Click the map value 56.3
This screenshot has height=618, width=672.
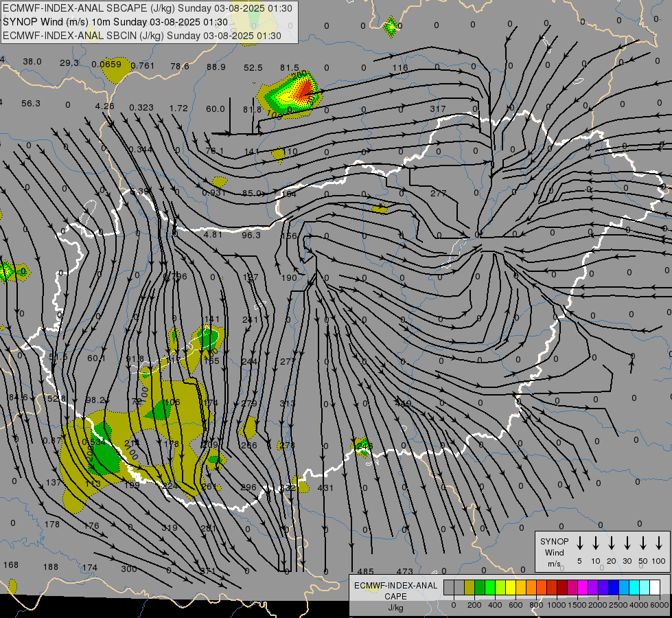coord(31,104)
